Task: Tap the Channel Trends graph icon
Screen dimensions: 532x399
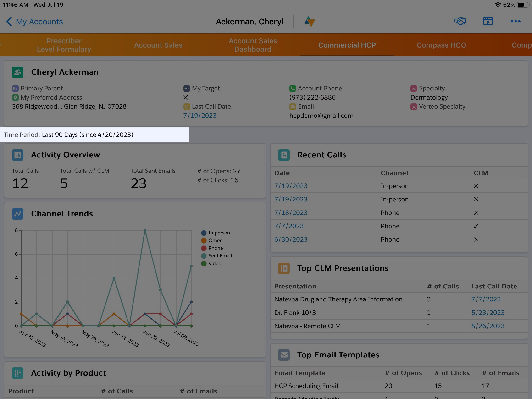Action: tap(17, 214)
